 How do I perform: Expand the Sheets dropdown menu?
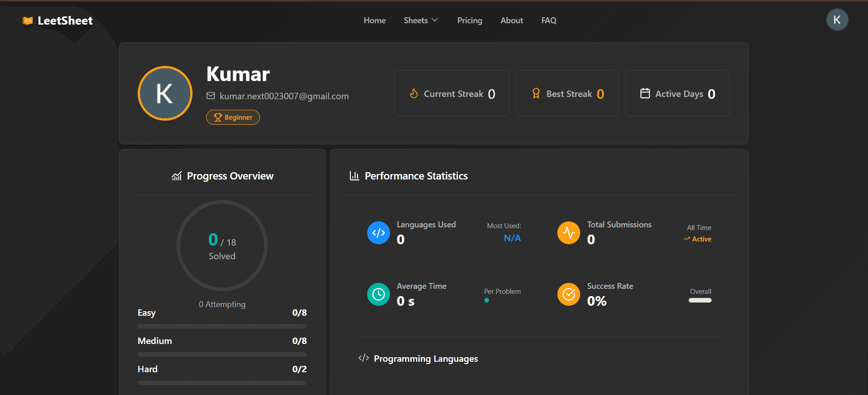pyautogui.click(x=421, y=21)
